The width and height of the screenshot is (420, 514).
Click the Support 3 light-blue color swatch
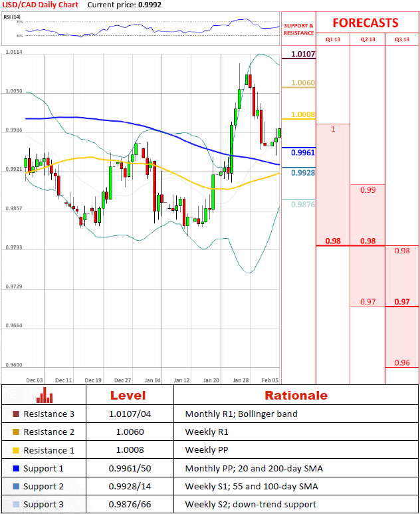[16, 505]
